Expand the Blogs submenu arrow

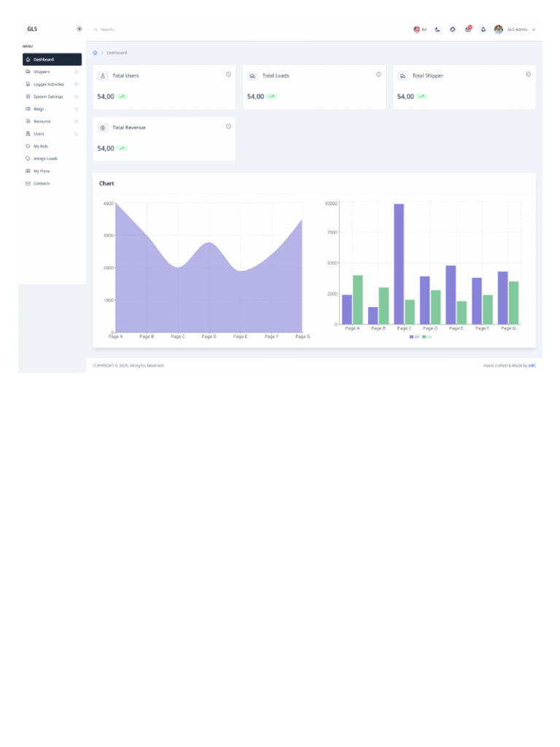pos(76,109)
